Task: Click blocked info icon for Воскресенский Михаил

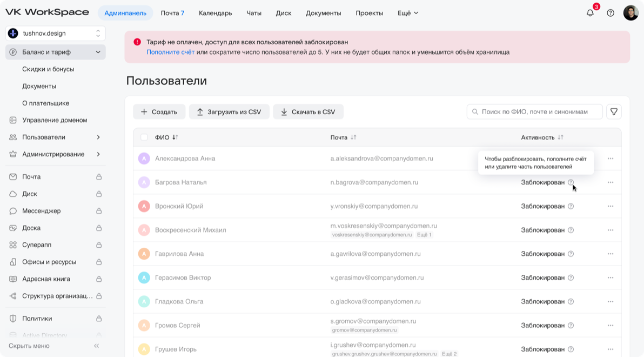Action: (571, 230)
